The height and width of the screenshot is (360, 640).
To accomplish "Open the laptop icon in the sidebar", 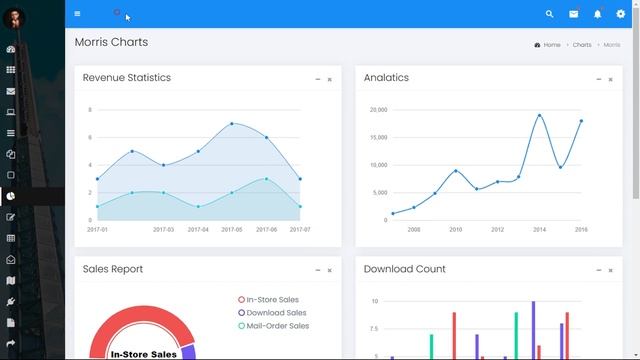I will (x=11, y=112).
